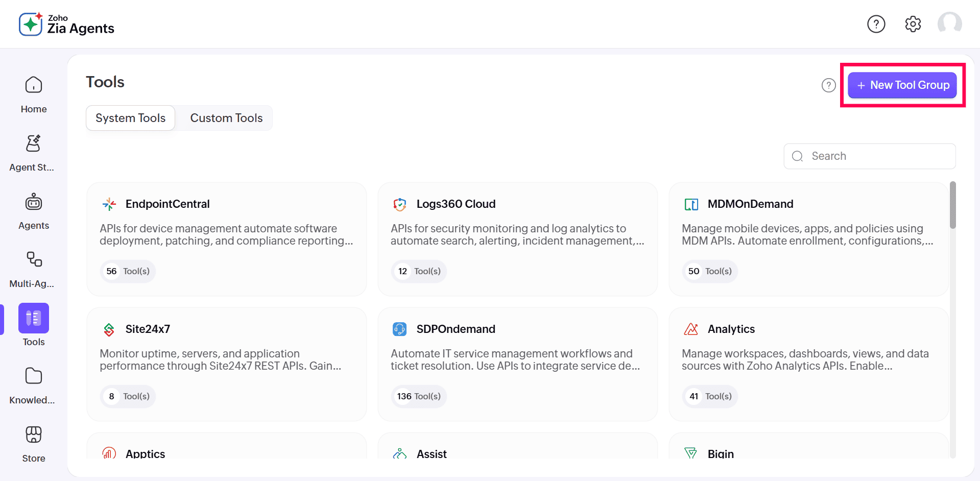Switch to the System Tools tab
Image resolution: width=980 pixels, height=481 pixels.
point(131,118)
